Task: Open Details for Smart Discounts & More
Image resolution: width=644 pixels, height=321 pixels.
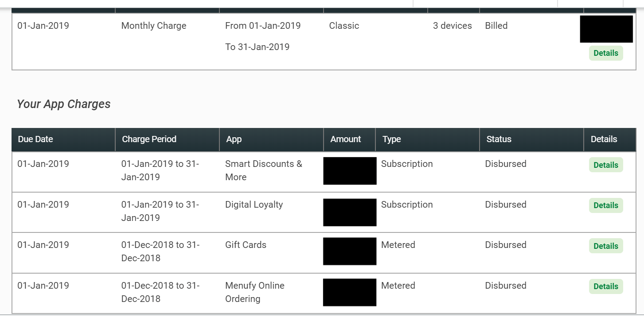Action: coord(605,165)
